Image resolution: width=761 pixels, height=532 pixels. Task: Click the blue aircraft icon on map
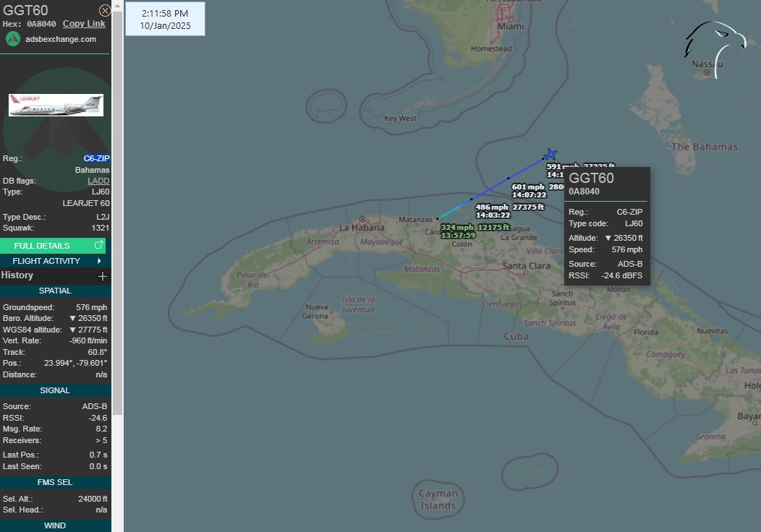click(x=550, y=154)
